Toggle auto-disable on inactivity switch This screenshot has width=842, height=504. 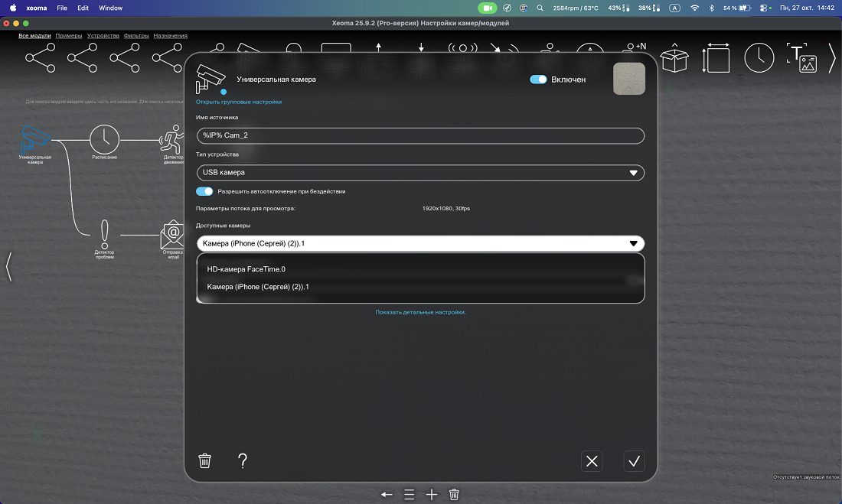[x=204, y=191]
